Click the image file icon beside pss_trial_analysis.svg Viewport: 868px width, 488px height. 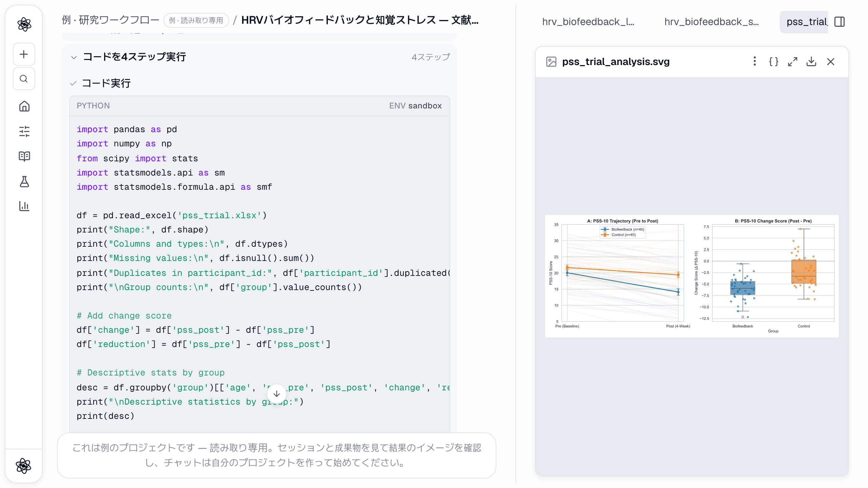pos(551,62)
